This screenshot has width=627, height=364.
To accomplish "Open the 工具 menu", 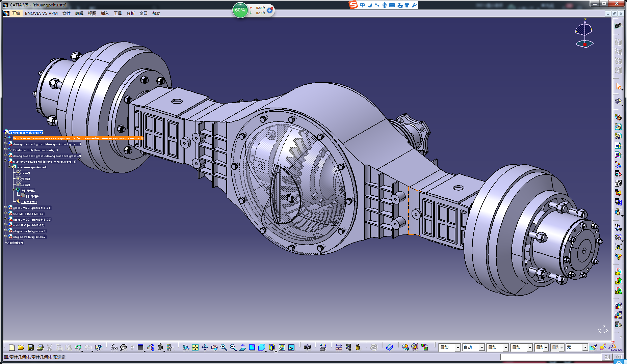I will pyautogui.click(x=117, y=13).
